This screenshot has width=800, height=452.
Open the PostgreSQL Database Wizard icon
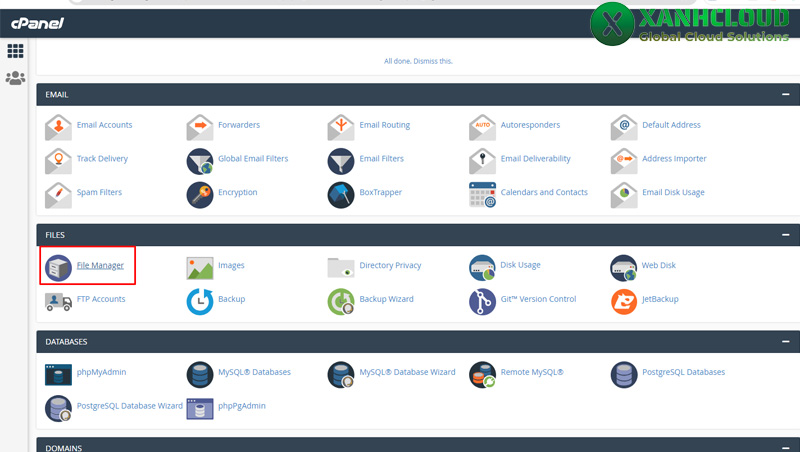click(58, 408)
